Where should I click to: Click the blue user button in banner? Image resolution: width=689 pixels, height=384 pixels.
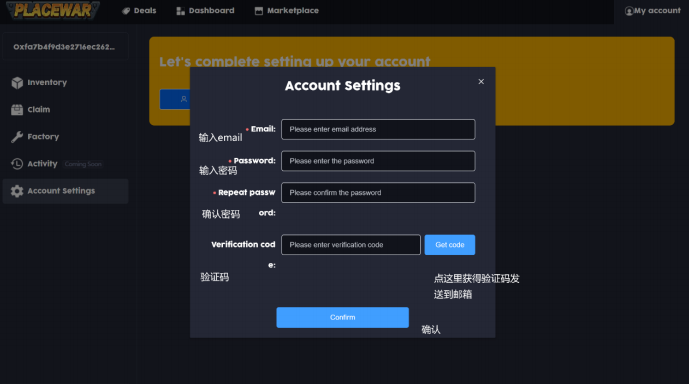pyautogui.click(x=175, y=99)
